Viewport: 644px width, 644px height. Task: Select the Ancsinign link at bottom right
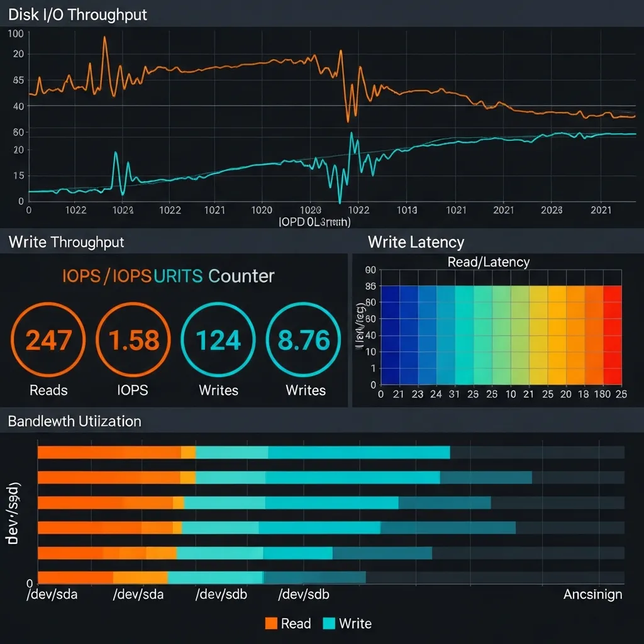tap(592, 594)
